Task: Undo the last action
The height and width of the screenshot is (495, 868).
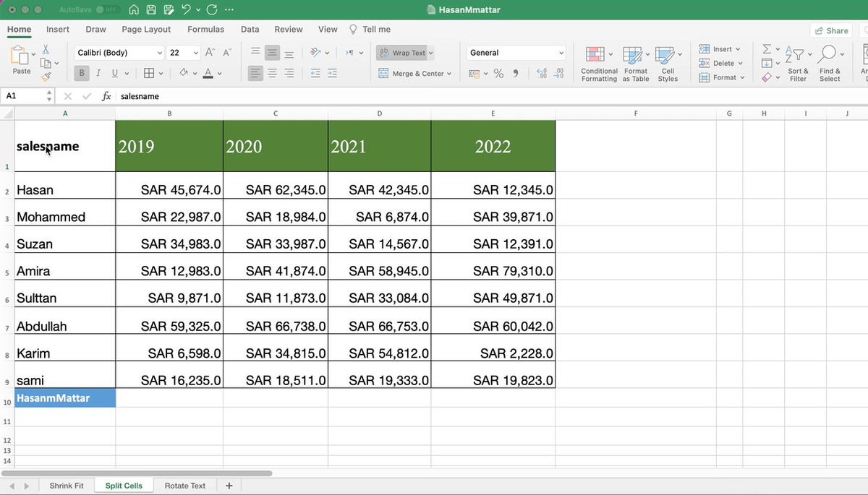Action: coord(187,10)
